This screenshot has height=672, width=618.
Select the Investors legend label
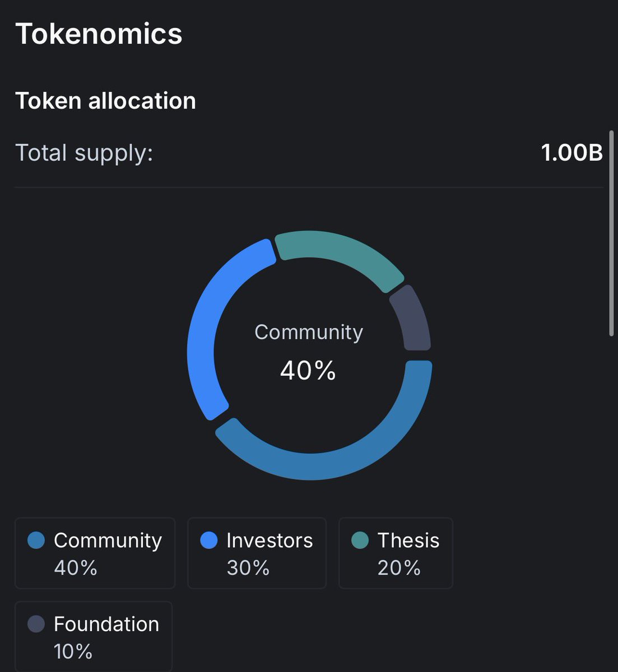pyautogui.click(x=269, y=540)
